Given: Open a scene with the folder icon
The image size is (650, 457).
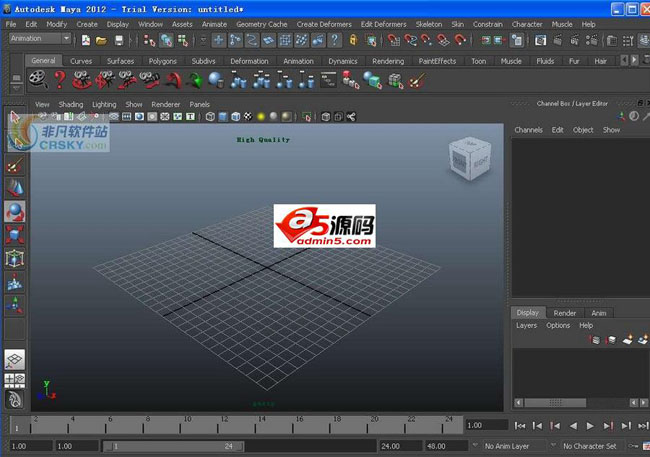Looking at the screenshot, I should tap(101, 40).
